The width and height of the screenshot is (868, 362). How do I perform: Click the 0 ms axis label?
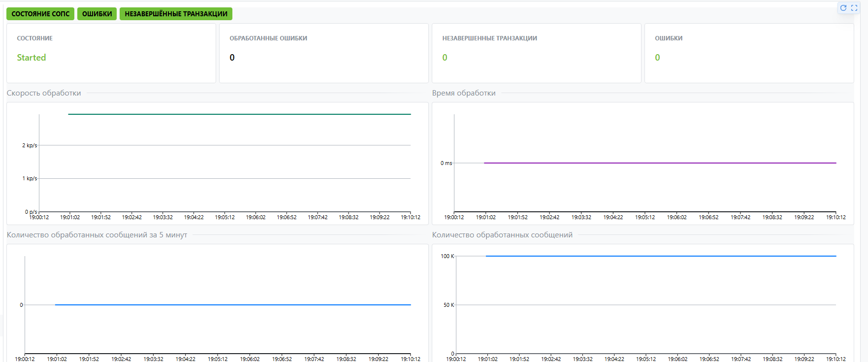pos(446,163)
